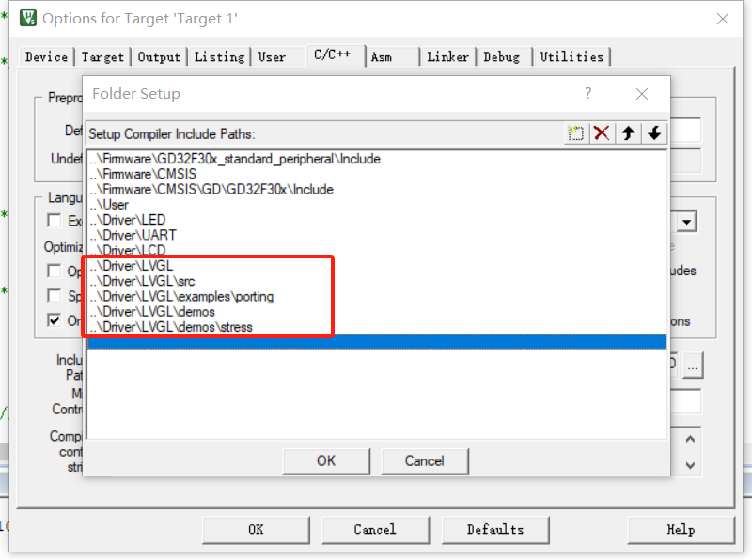Open Help from the Options window

681,529
